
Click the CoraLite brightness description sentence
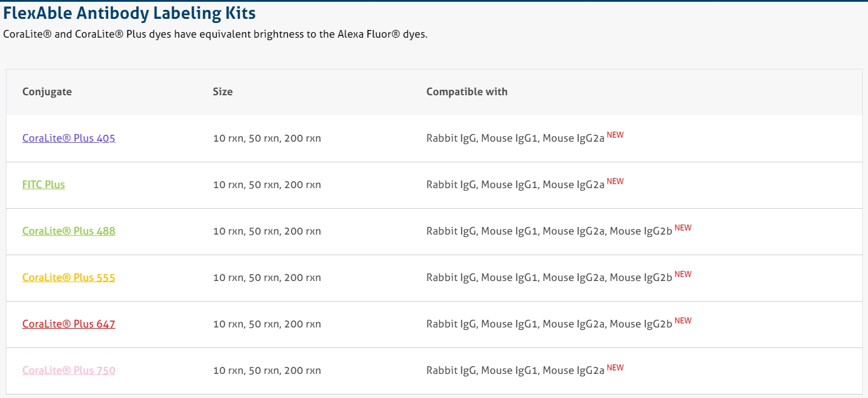point(215,34)
